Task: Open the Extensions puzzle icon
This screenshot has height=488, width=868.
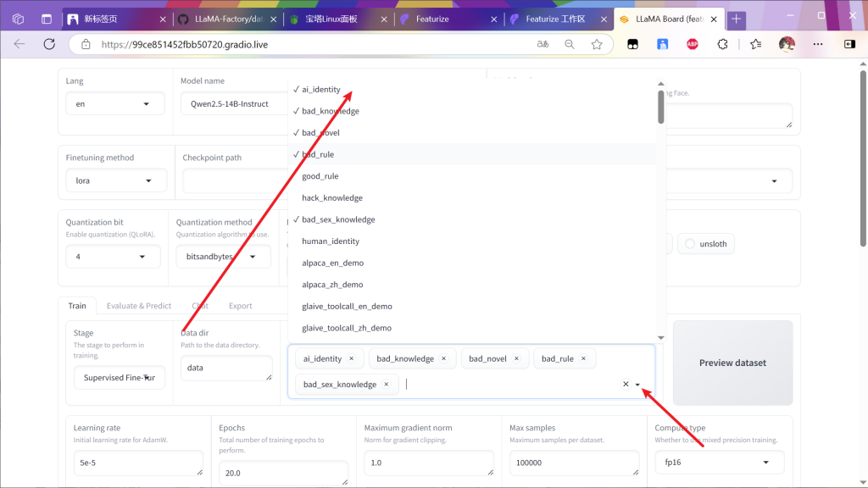Action: point(722,44)
